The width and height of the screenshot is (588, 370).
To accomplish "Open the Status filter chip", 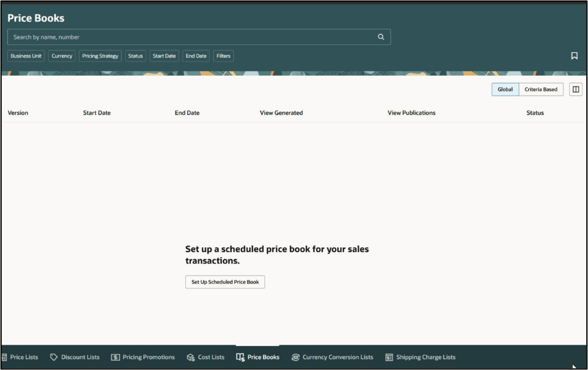I will click(x=135, y=56).
